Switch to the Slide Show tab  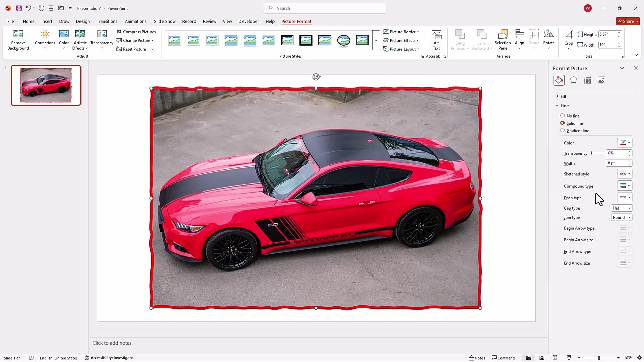[x=165, y=21]
